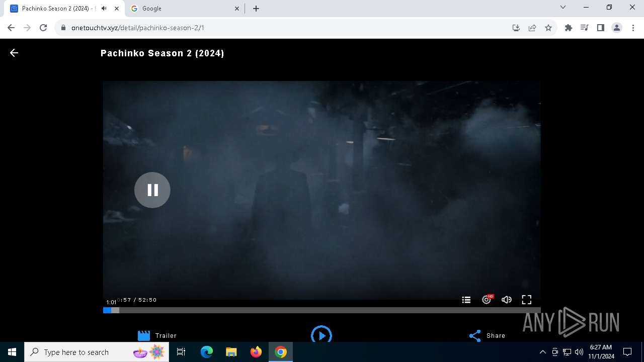The image size is (644, 362).
Task: Click the Pachinko Season 2 (2024) title
Action: point(163,53)
